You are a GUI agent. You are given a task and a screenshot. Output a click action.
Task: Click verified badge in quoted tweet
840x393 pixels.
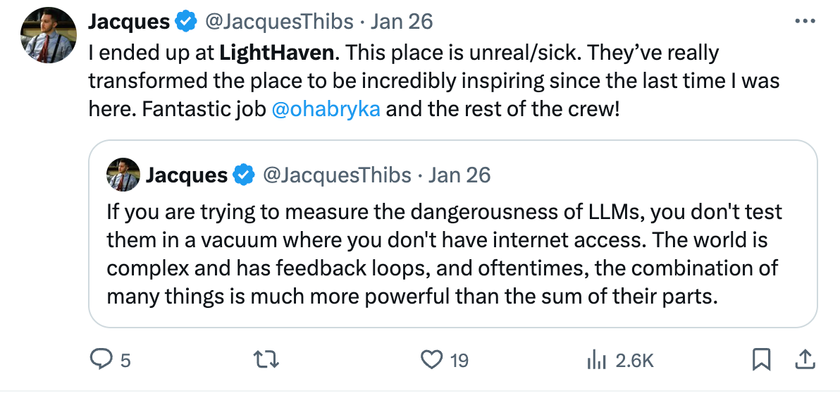click(x=245, y=175)
